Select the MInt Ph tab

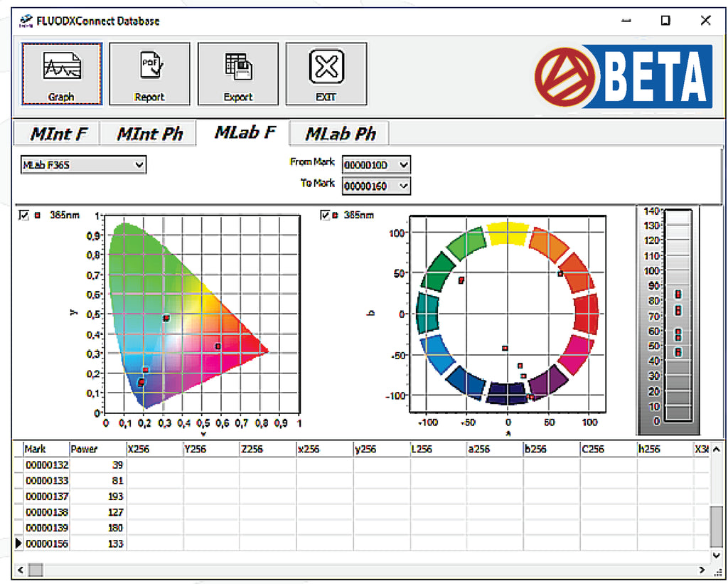coord(149,134)
